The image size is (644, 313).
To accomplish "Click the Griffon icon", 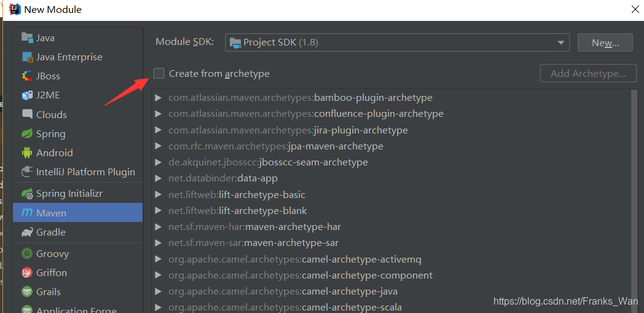I will tap(27, 272).
